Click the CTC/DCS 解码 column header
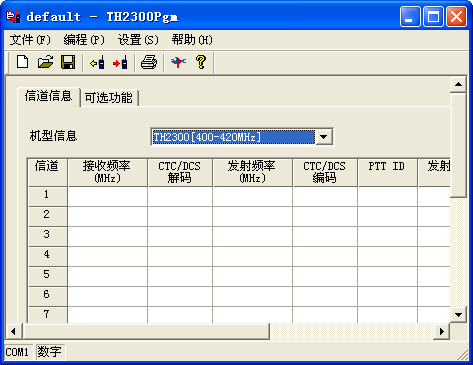Screen dimensions: 473x365 [x=180, y=172]
